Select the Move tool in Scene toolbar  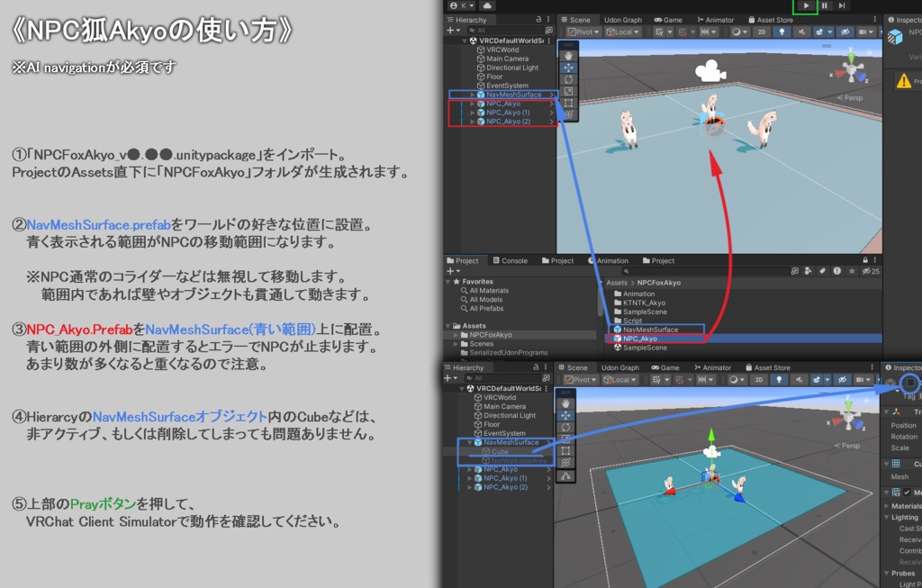click(x=568, y=68)
